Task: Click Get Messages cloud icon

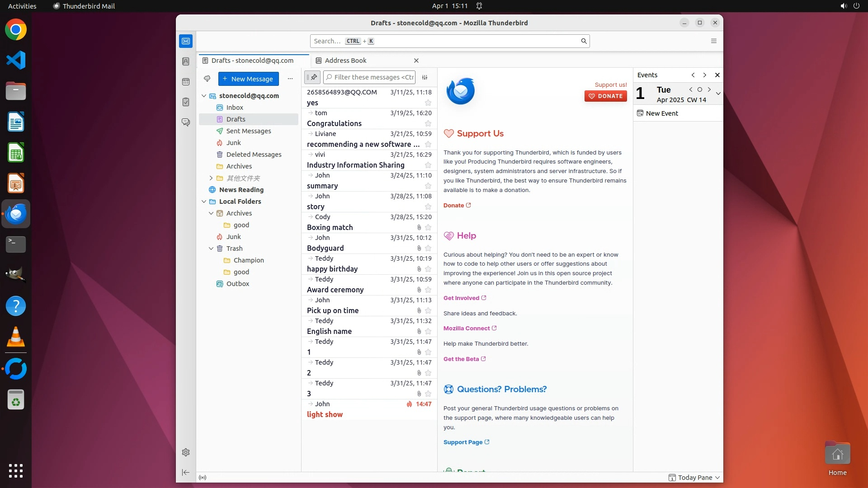Action: click(207, 79)
